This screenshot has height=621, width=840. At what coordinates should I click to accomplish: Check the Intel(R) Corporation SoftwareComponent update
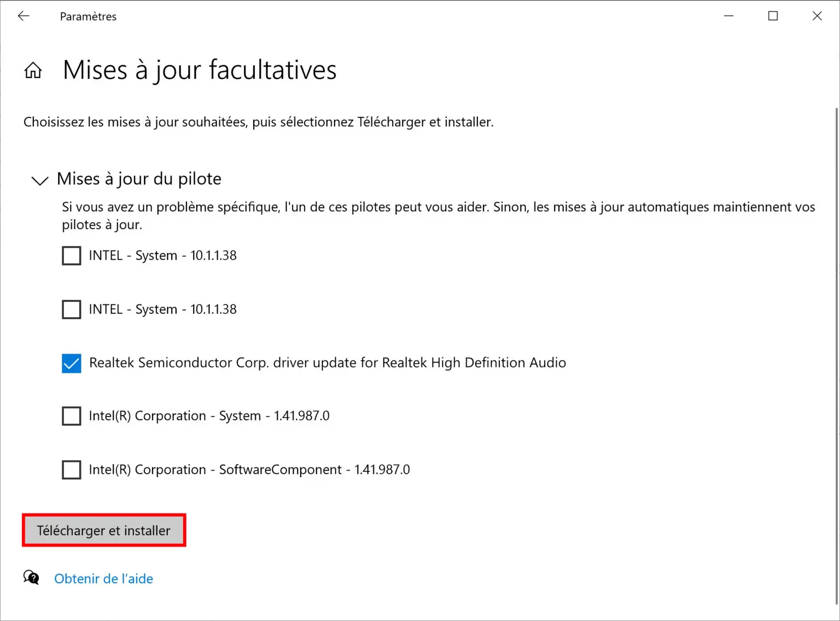(x=71, y=470)
